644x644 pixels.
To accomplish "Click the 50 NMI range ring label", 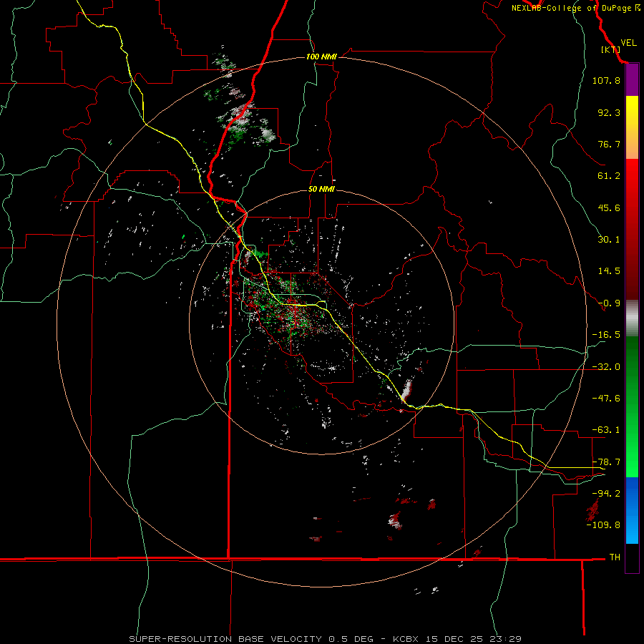I will (x=321, y=189).
